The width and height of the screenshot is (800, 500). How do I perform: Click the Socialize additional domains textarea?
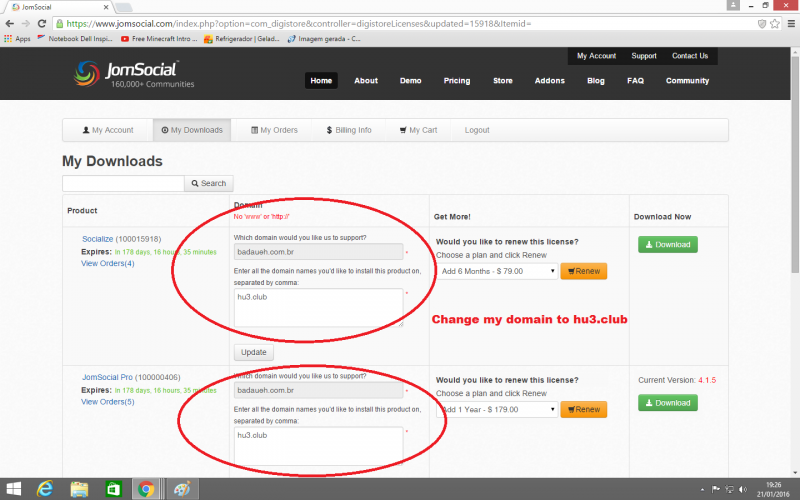coord(318,308)
